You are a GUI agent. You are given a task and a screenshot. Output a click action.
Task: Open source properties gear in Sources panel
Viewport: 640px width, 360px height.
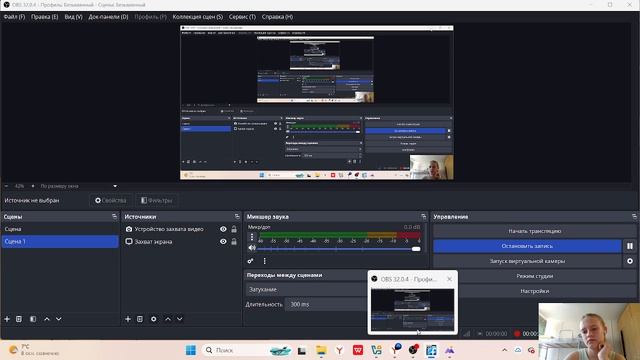tap(153, 319)
